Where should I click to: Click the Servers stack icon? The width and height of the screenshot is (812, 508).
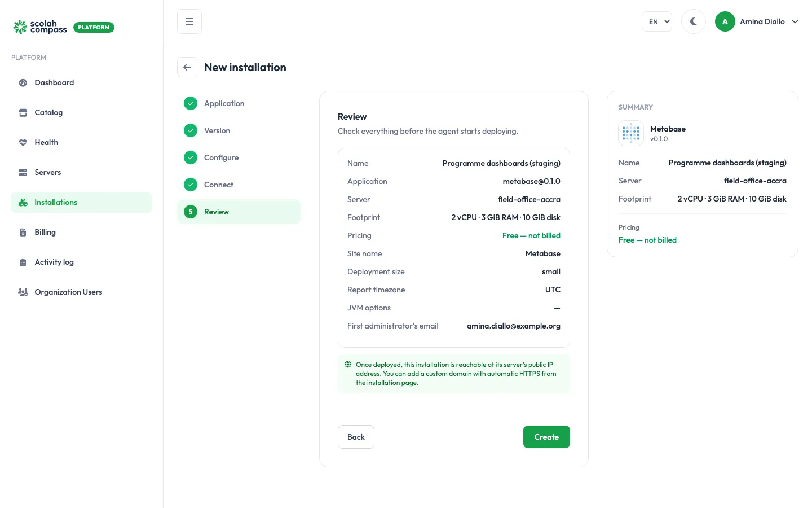pos(23,172)
